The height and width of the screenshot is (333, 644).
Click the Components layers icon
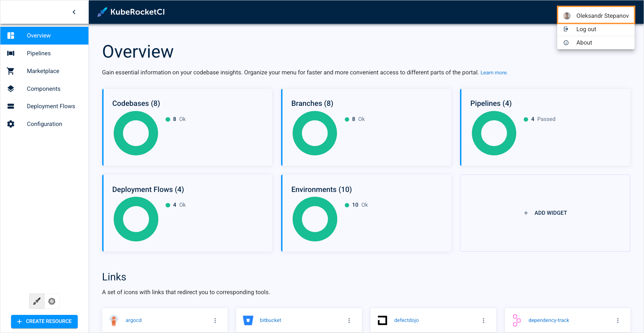[11, 89]
